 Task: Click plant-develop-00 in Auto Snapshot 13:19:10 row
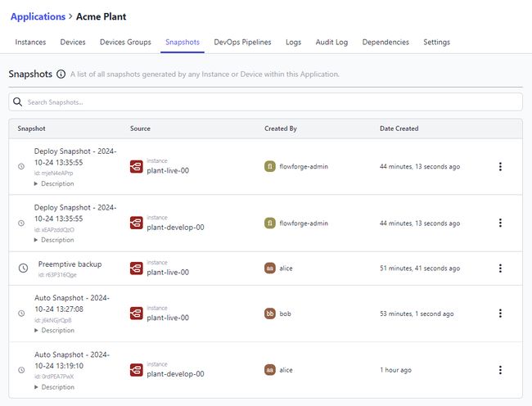click(175, 374)
